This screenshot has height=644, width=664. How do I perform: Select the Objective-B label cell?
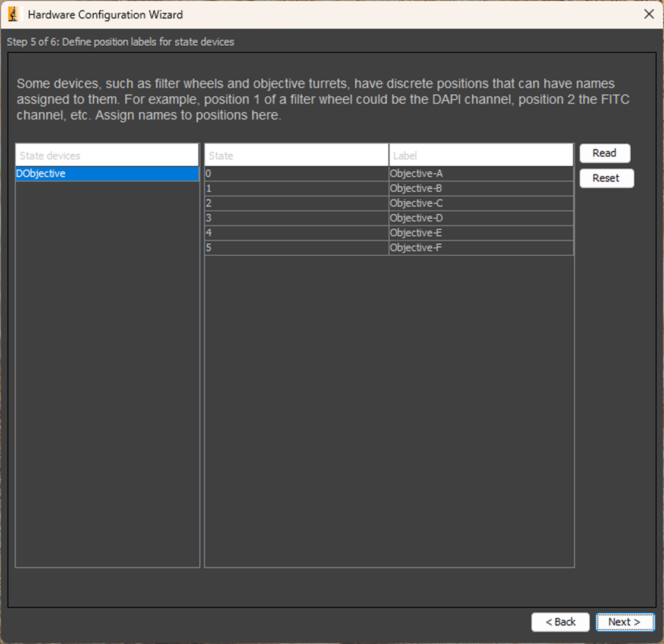click(481, 189)
